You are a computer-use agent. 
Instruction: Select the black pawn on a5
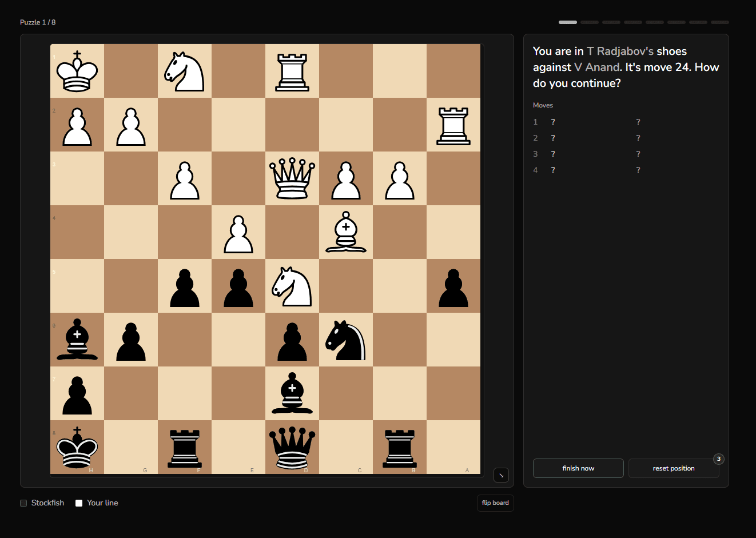[x=453, y=286]
